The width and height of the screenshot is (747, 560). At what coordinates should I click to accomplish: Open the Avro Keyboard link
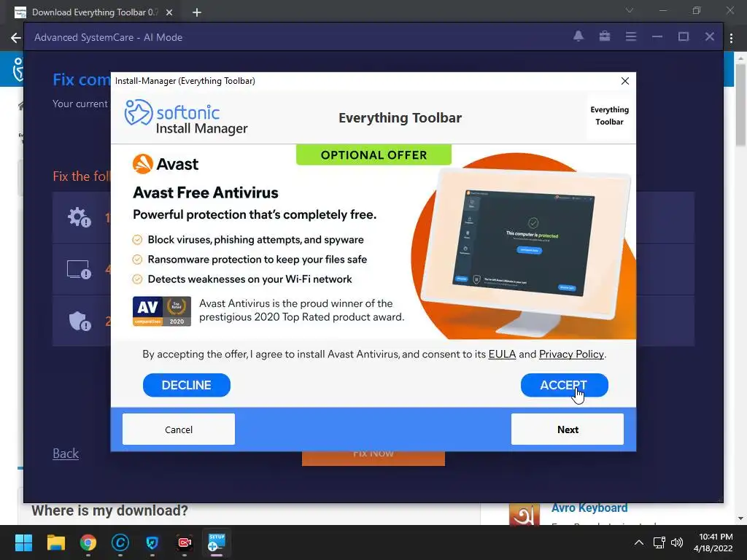[x=589, y=507]
